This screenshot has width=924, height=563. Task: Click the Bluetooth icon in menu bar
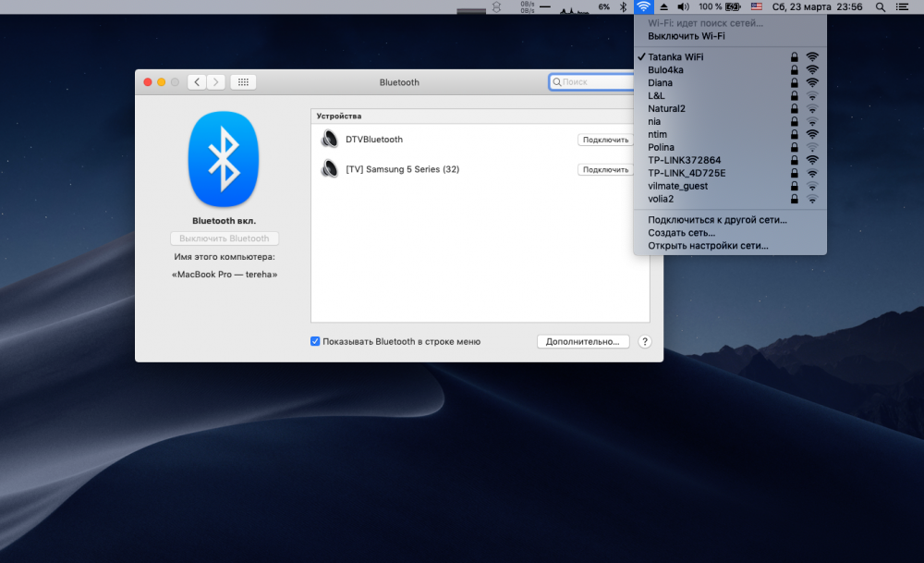(x=624, y=7)
